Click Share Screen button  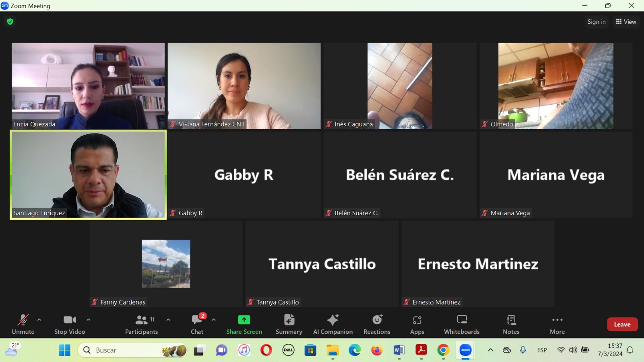(x=244, y=324)
